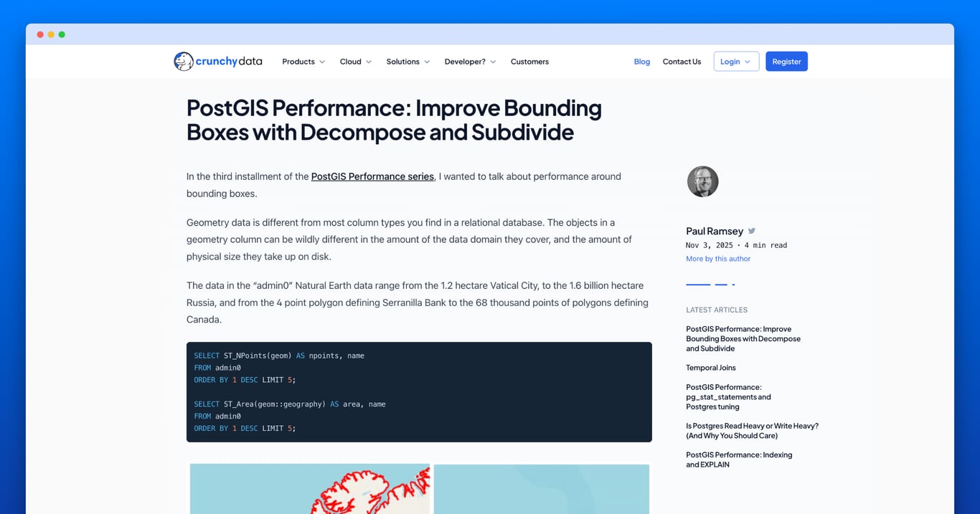The width and height of the screenshot is (980, 514).
Task: Click the crunchydata wordmark text
Action: pos(229,62)
